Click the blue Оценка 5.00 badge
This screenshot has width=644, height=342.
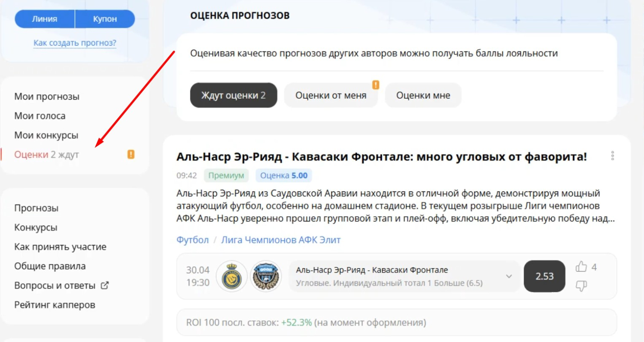(x=284, y=175)
